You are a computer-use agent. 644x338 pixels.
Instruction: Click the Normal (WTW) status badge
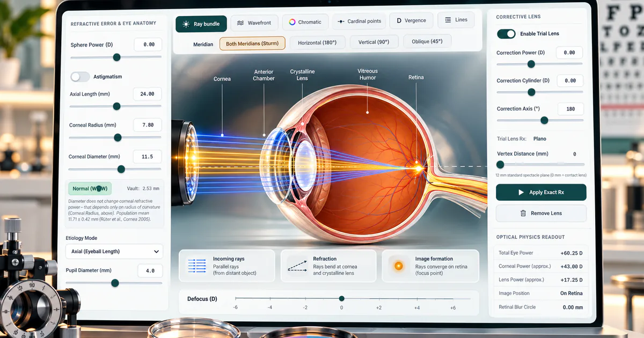90,188
